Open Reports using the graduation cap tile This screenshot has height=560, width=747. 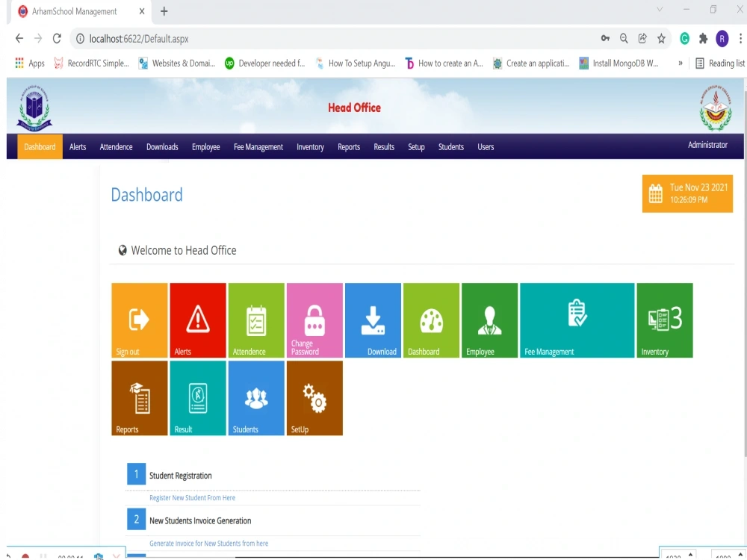coord(138,396)
